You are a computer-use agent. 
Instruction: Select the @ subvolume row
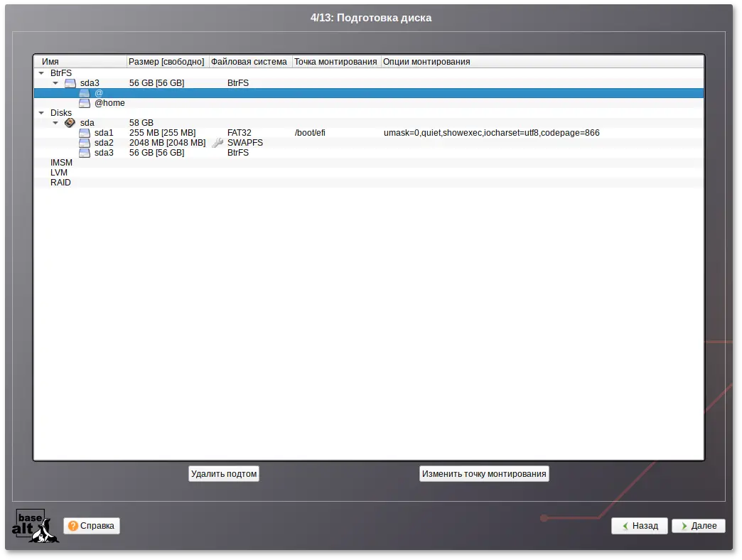369,93
